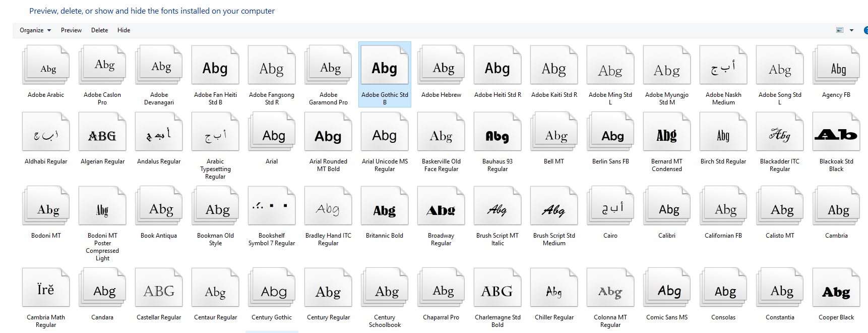Click the 'Aldhabi Regular' label
The image size is (868, 333).
tap(46, 161)
